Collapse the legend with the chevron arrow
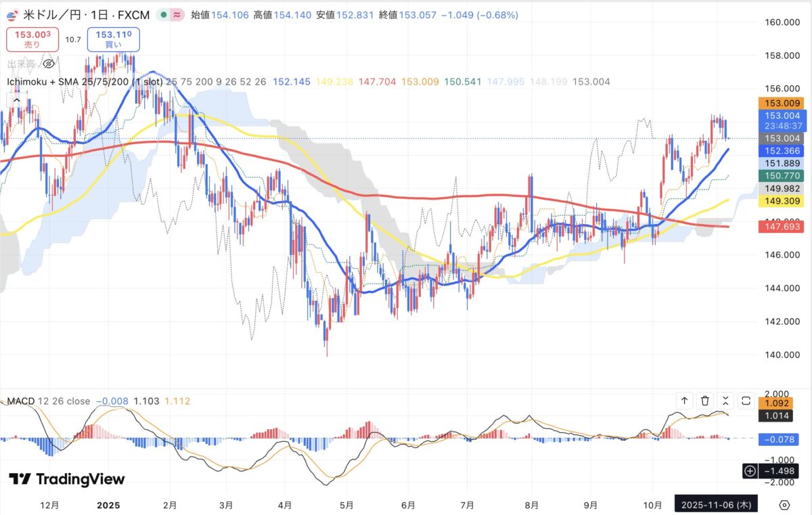This screenshot has width=812, height=515. pos(16,99)
